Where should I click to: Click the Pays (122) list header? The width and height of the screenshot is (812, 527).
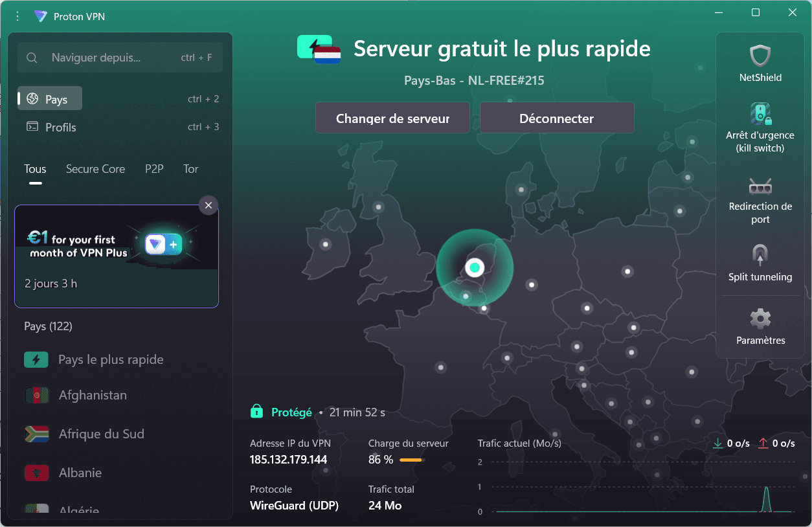click(x=48, y=326)
